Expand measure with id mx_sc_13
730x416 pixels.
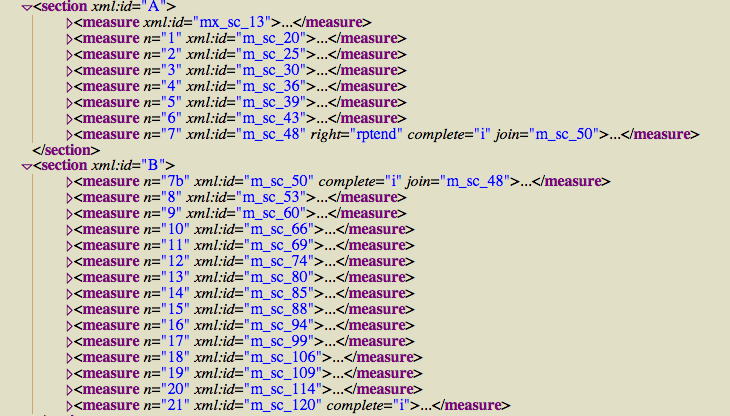pos(69,23)
